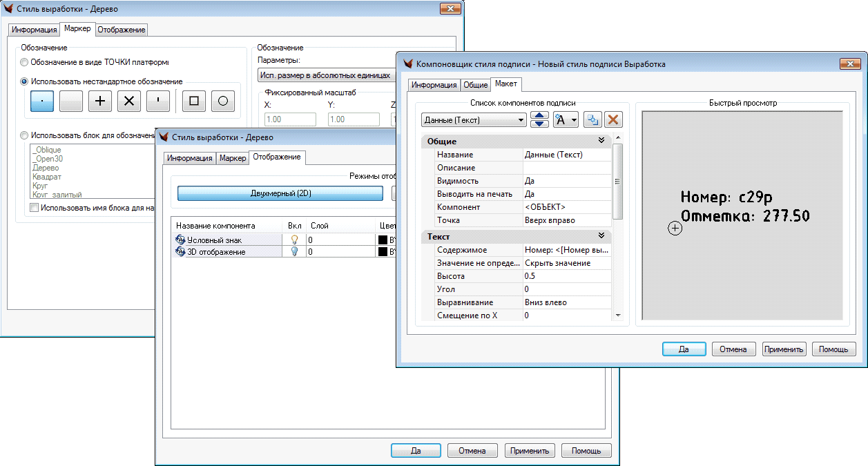Enable 'Использовать имя блока' checkbox

[x=35, y=207]
